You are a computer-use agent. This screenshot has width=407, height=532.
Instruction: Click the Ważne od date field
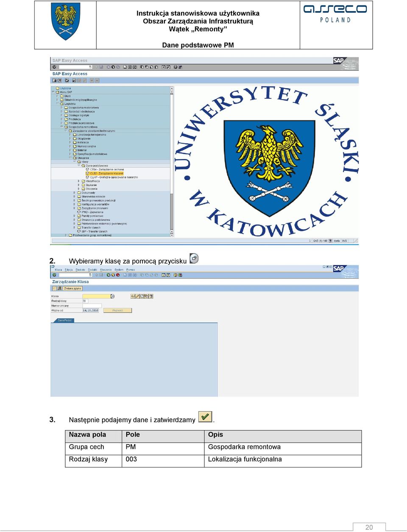tap(91, 310)
